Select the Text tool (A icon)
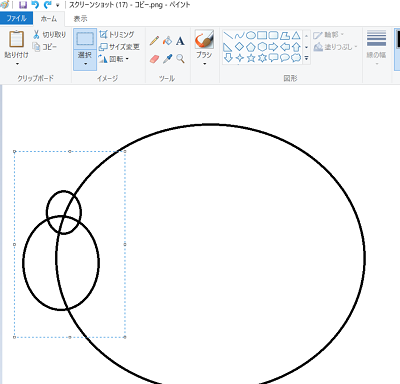The height and width of the screenshot is (384, 400). pyautogui.click(x=180, y=41)
